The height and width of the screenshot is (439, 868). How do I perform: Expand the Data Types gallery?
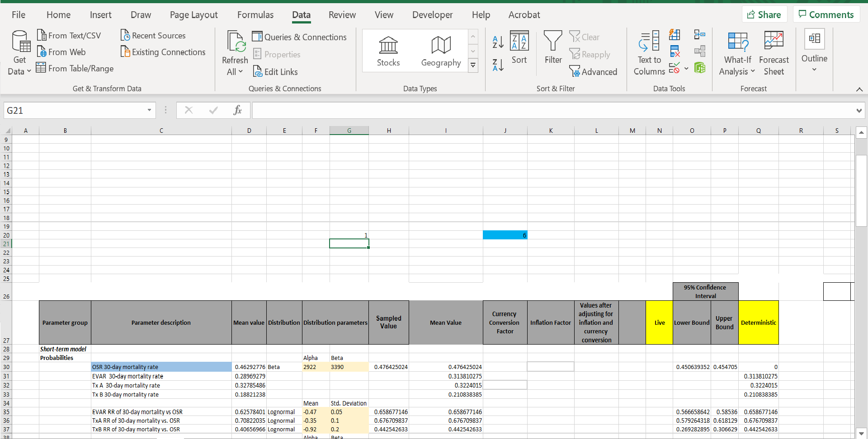click(473, 65)
